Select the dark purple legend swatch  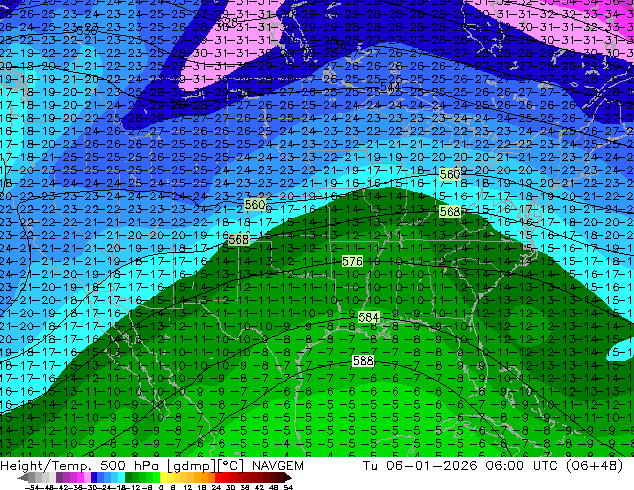tap(59, 477)
